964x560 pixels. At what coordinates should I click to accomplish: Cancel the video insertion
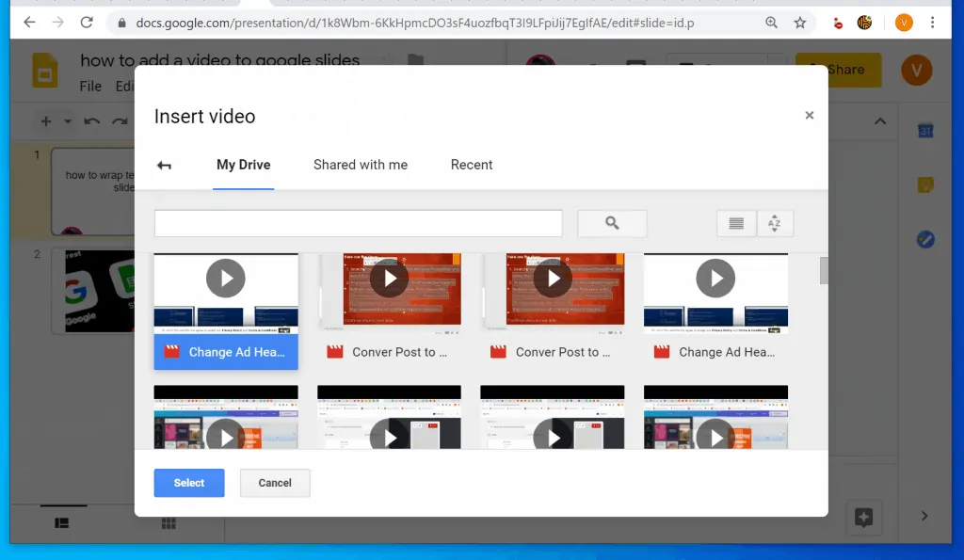tap(275, 483)
